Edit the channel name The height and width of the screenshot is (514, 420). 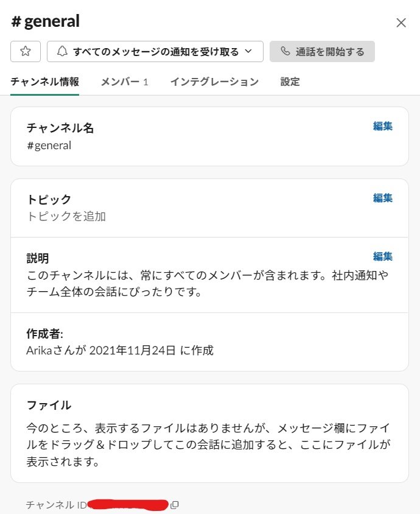point(383,126)
